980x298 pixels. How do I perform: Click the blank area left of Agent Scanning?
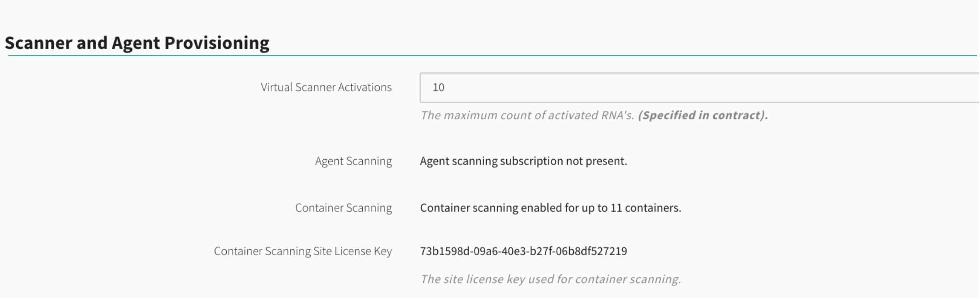148,161
